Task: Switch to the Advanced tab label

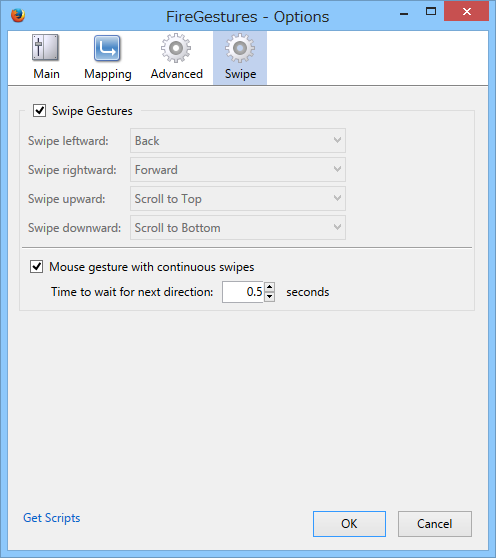Action: pyautogui.click(x=176, y=74)
